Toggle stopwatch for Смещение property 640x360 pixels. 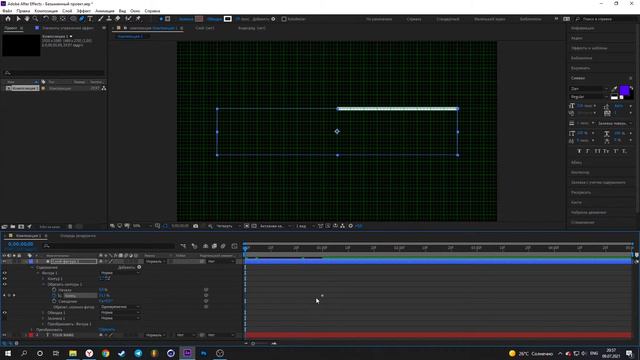click(54, 301)
